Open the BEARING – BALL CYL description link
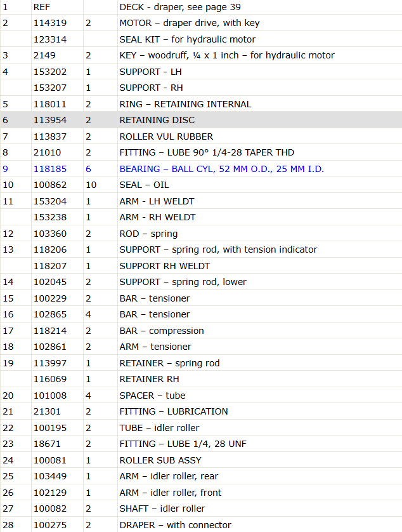The height and width of the screenshot is (532, 402). (x=222, y=169)
